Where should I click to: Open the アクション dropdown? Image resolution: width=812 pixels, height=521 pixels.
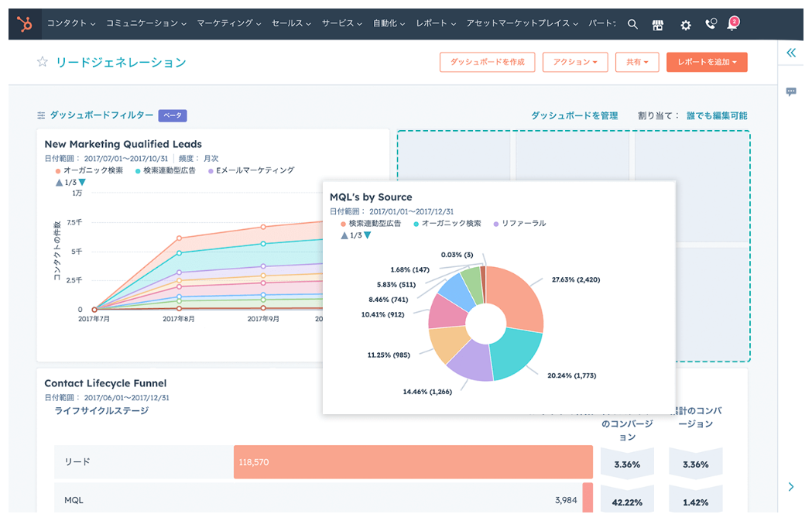pos(575,62)
